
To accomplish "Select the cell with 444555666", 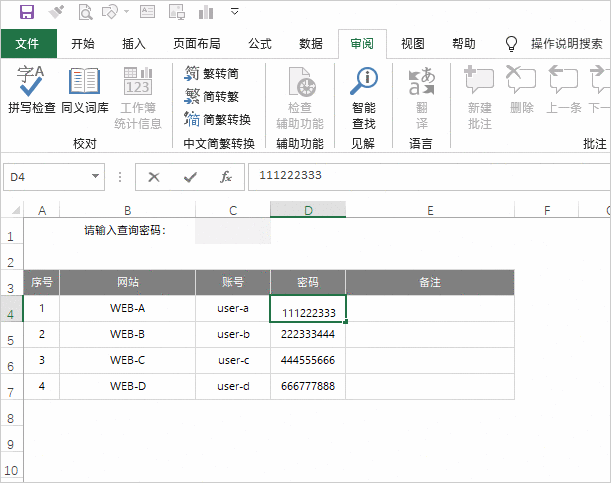I will click(x=308, y=360).
